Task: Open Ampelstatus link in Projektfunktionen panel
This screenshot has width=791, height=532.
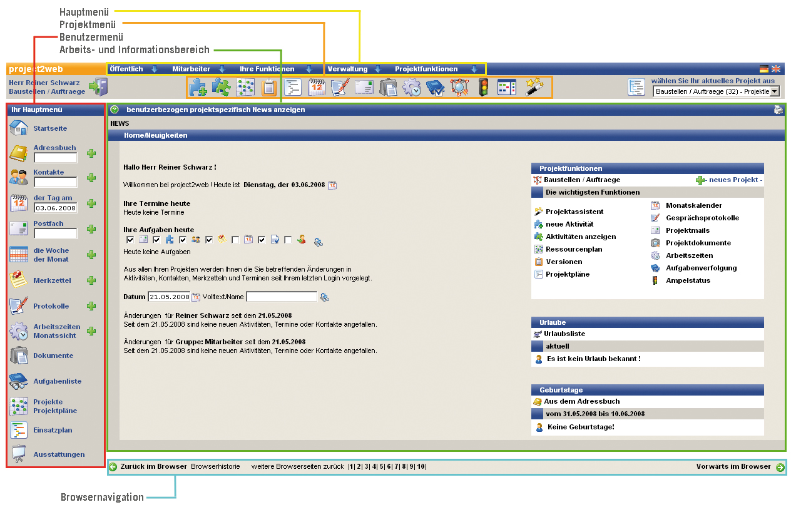Action: pos(688,280)
